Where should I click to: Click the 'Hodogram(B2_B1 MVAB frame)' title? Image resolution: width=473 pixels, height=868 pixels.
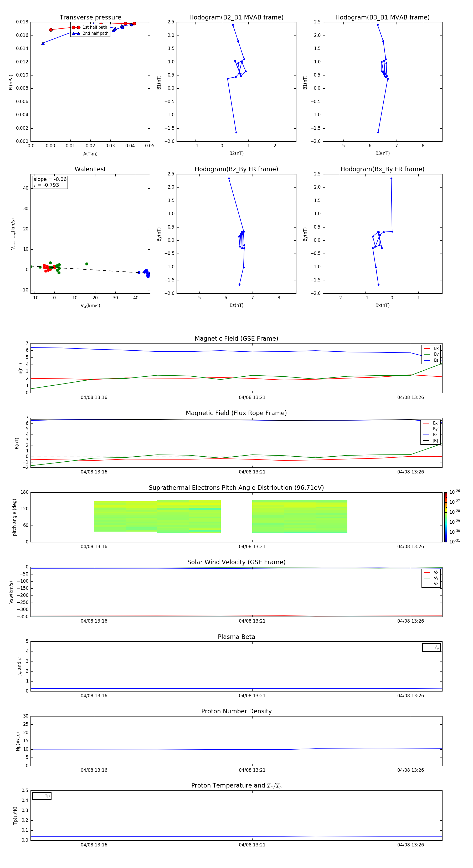pos(236,18)
